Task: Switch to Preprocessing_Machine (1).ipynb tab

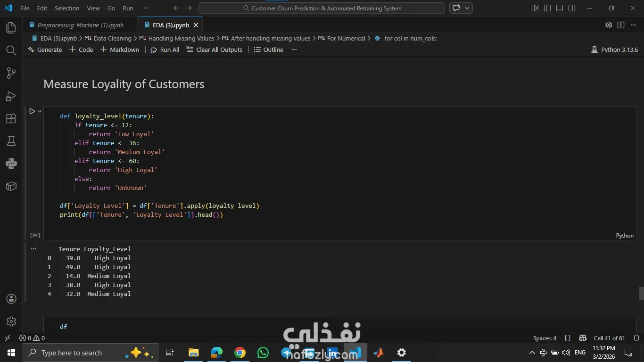Action: point(80,25)
